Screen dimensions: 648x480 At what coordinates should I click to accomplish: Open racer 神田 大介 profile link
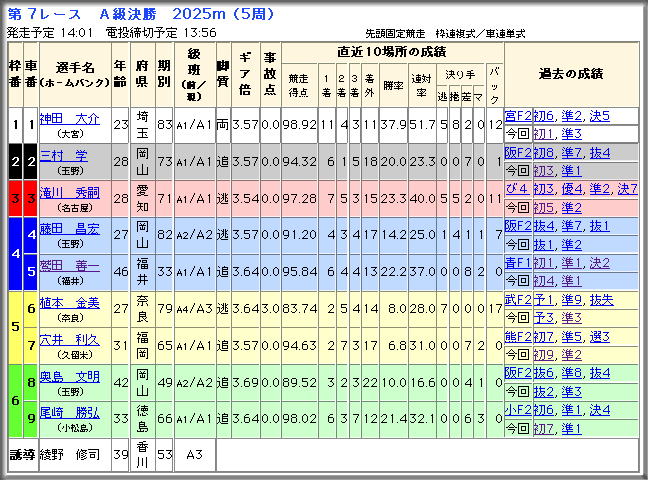69,119
